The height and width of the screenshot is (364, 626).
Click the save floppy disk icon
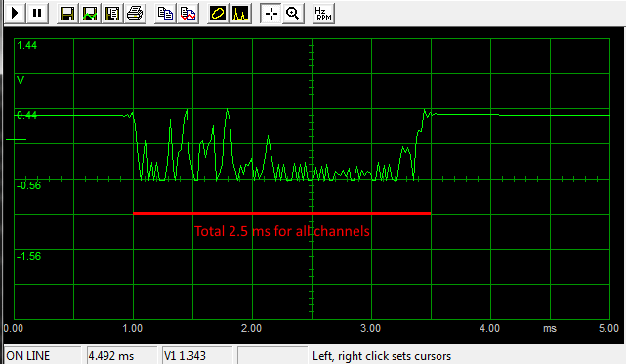click(x=67, y=13)
